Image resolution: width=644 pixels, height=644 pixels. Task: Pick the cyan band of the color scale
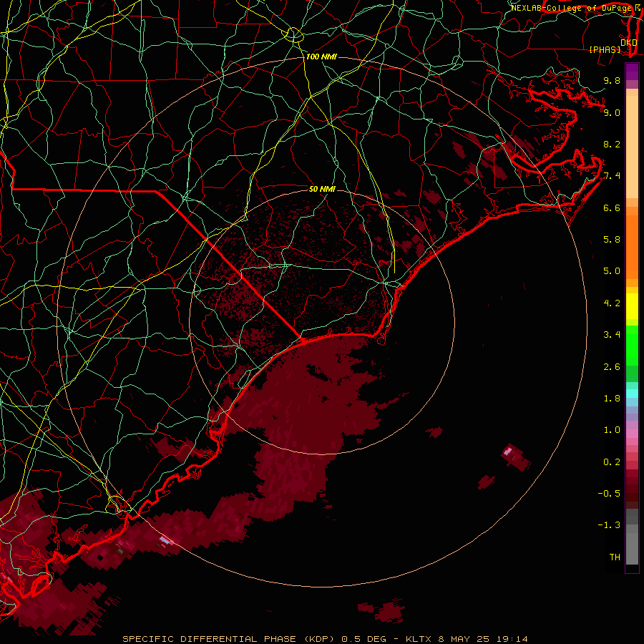click(x=632, y=394)
